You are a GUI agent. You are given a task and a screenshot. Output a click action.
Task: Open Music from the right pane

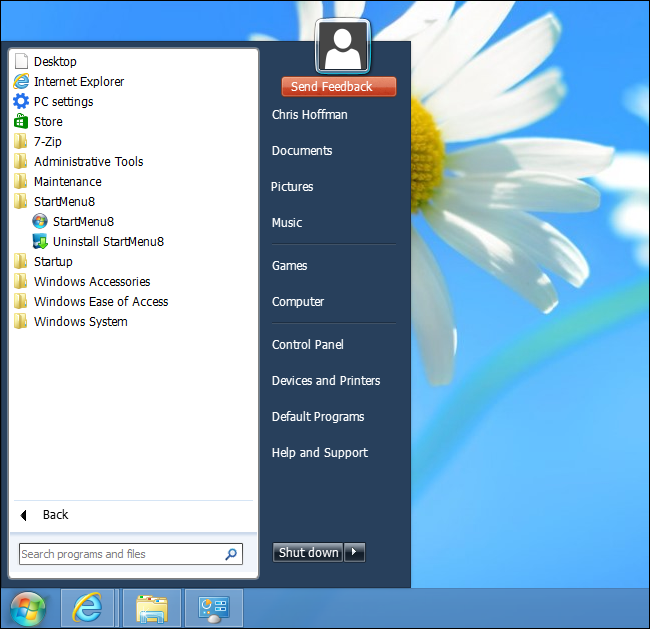[x=287, y=223]
